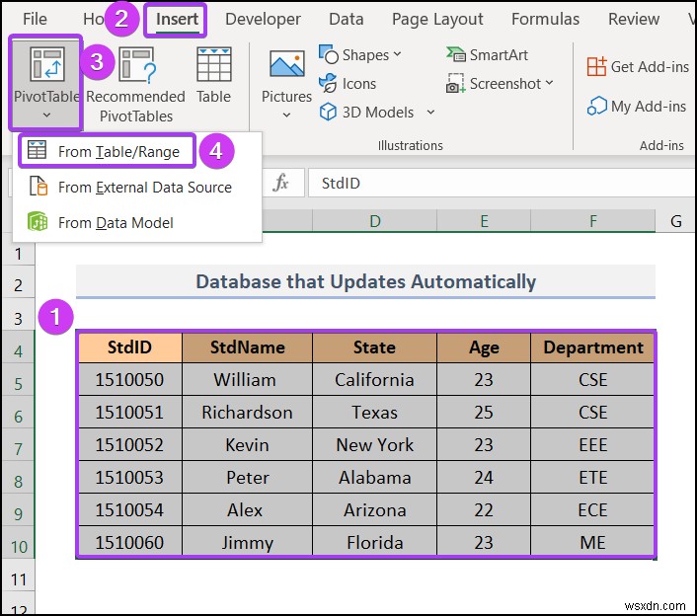The height and width of the screenshot is (616, 697).
Task: Select cell containing California
Action: coord(375,379)
